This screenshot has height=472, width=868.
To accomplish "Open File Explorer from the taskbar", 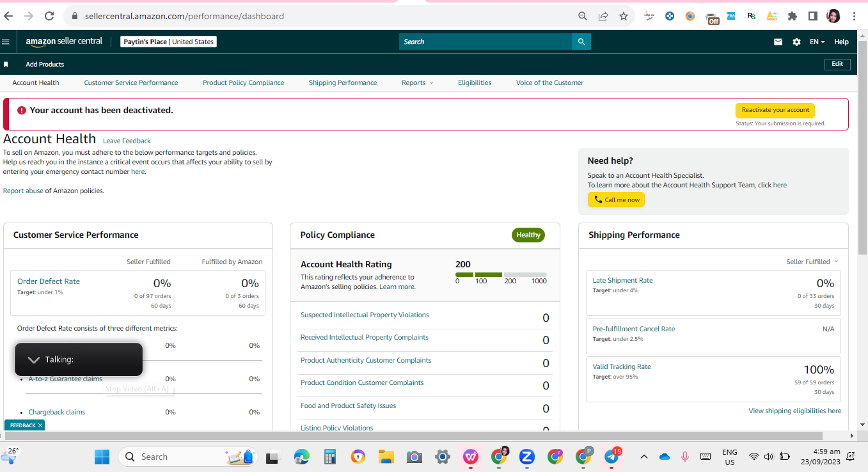I will click(386, 457).
